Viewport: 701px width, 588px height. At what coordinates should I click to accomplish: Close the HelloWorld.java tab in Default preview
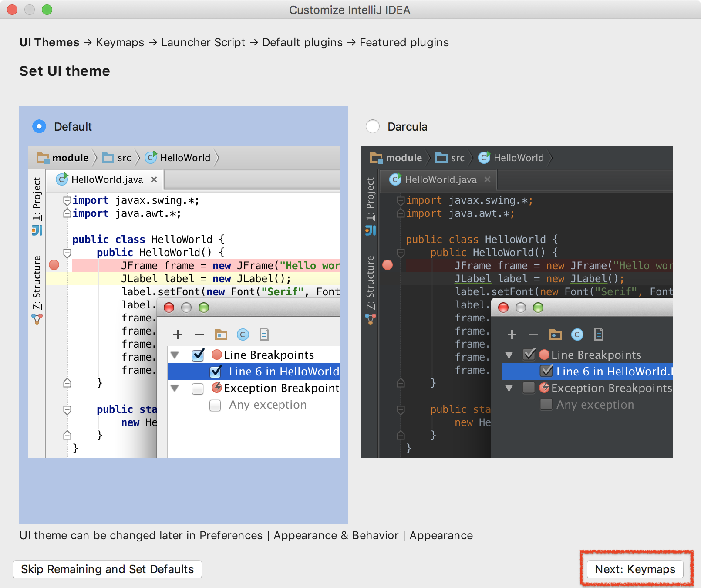click(154, 179)
